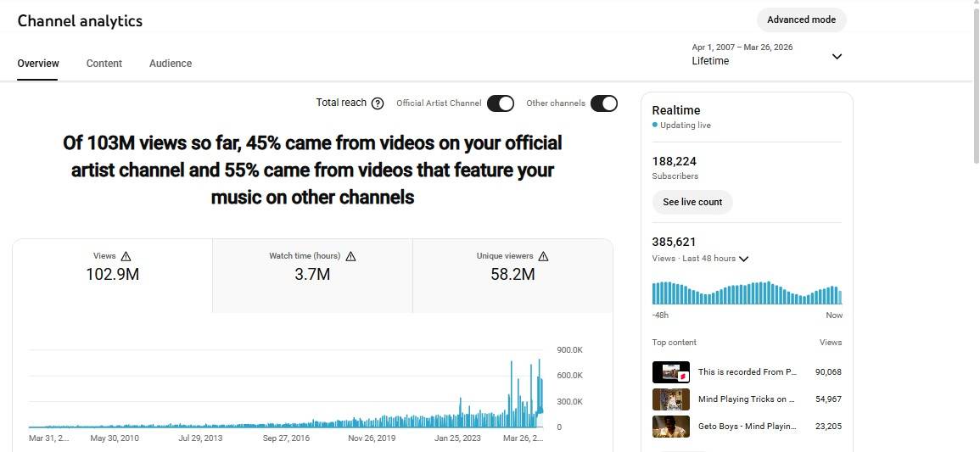Open thumbnail of 'This is recorded From P...' video
Image resolution: width=980 pixels, height=452 pixels.
coord(670,372)
